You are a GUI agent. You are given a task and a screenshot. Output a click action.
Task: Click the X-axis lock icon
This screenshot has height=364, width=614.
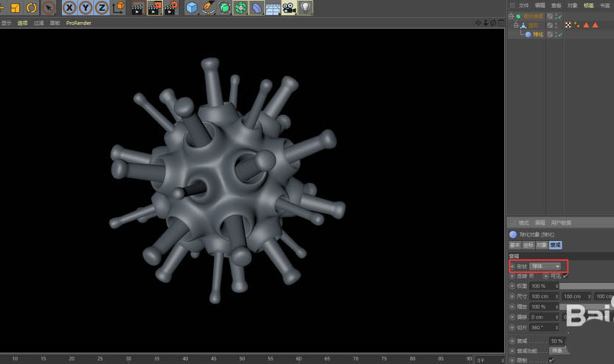pos(69,8)
